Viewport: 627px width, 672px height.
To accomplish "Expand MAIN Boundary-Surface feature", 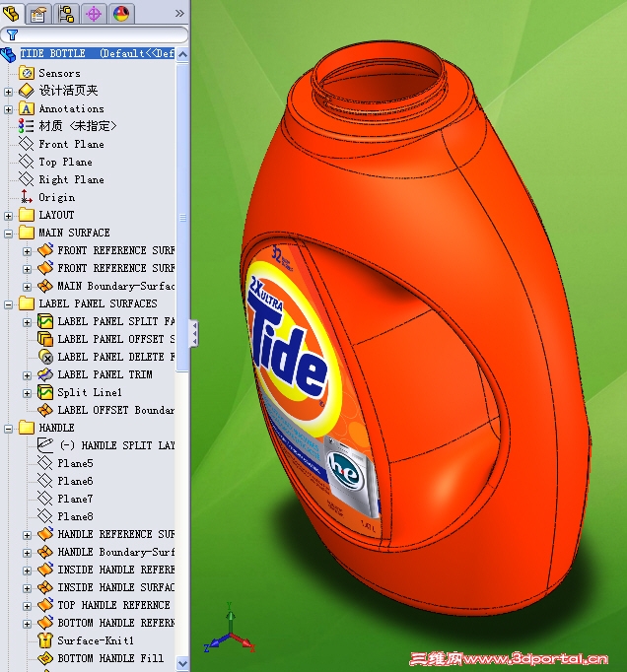I will tap(27, 287).
